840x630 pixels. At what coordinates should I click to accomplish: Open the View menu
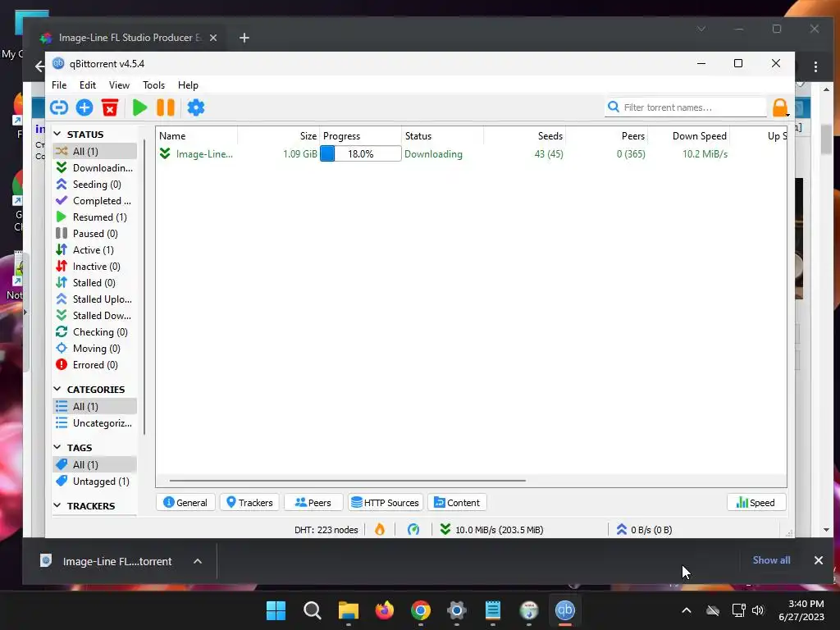click(x=119, y=84)
